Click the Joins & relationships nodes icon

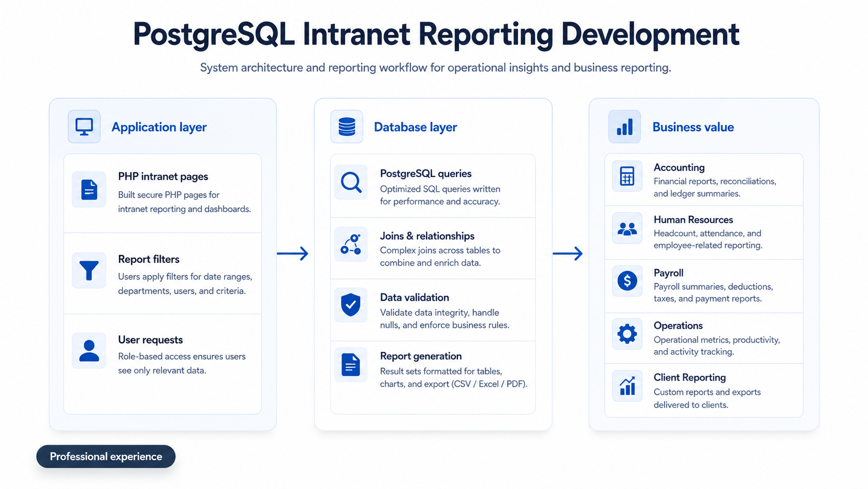351,244
